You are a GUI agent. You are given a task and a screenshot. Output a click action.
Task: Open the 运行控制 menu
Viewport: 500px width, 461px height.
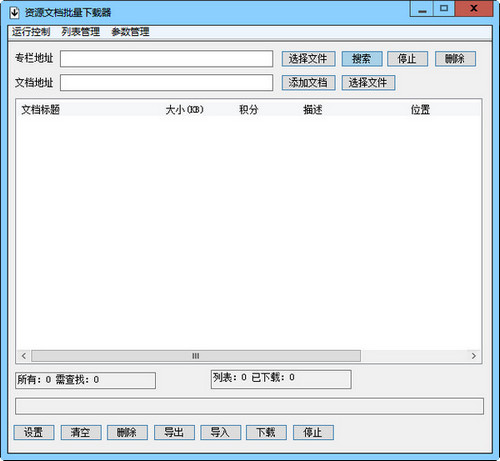click(31, 32)
